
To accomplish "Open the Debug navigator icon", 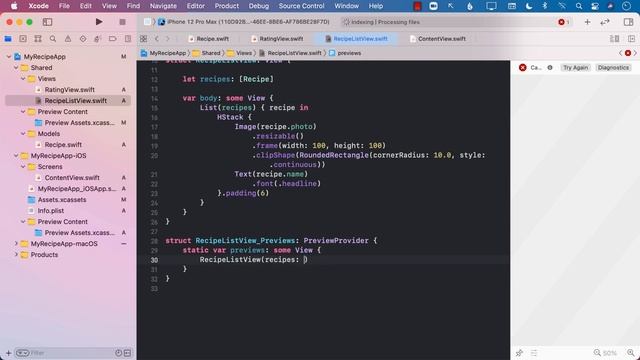I will [x=98, y=39].
